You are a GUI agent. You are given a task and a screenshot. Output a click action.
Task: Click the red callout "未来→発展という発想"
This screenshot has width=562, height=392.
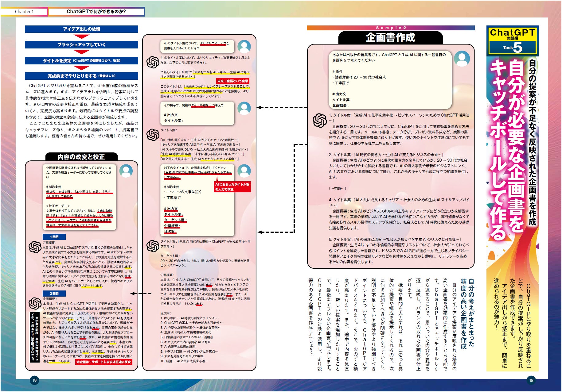point(232,81)
